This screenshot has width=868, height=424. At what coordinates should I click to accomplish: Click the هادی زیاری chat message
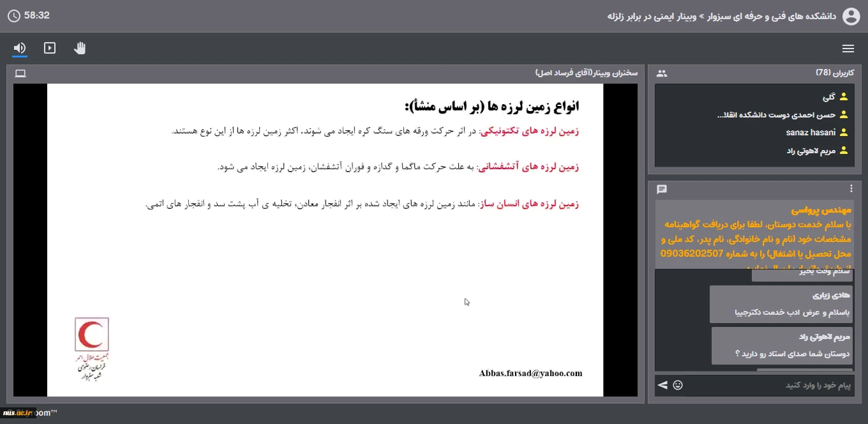click(781, 304)
